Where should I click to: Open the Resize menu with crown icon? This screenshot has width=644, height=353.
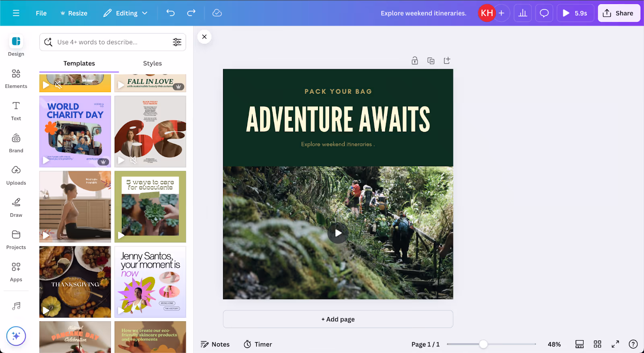click(74, 13)
